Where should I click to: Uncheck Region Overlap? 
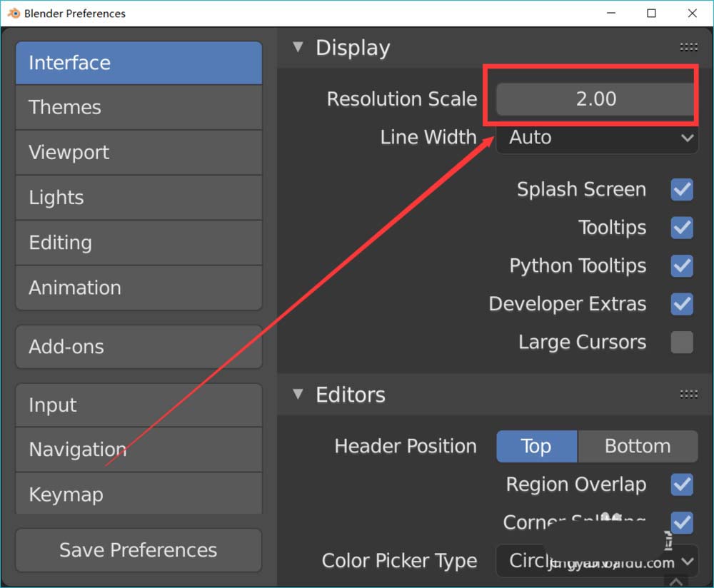coord(682,485)
